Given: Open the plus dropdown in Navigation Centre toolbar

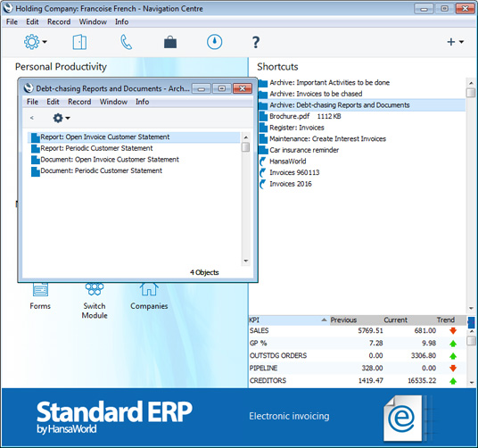Looking at the screenshot, I should (455, 42).
